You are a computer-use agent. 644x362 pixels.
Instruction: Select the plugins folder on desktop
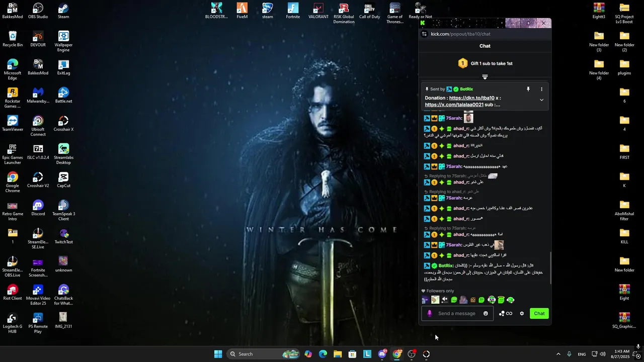coord(624,67)
